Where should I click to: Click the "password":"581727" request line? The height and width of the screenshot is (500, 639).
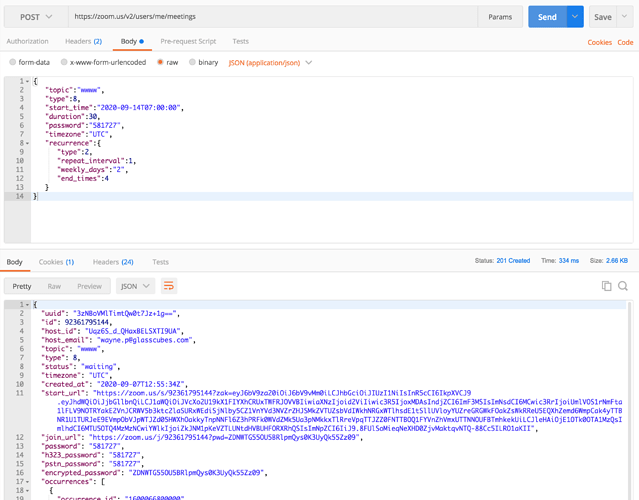point(85,126)
